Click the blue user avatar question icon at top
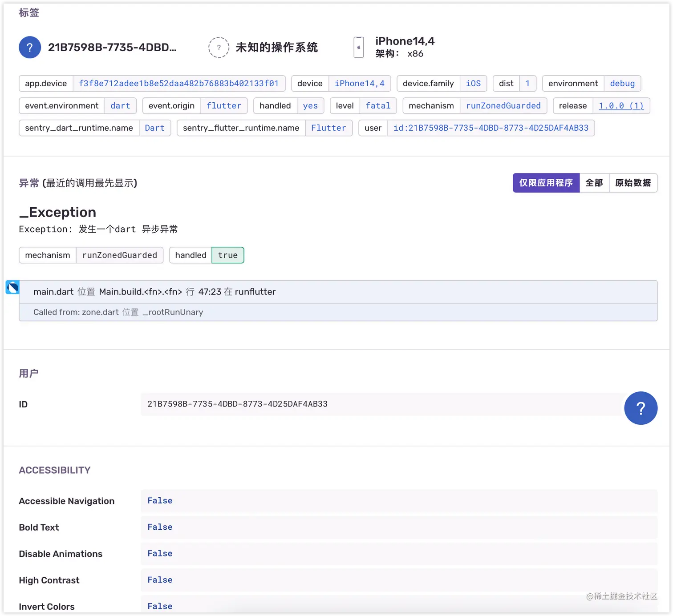 (x=30, y=47)
